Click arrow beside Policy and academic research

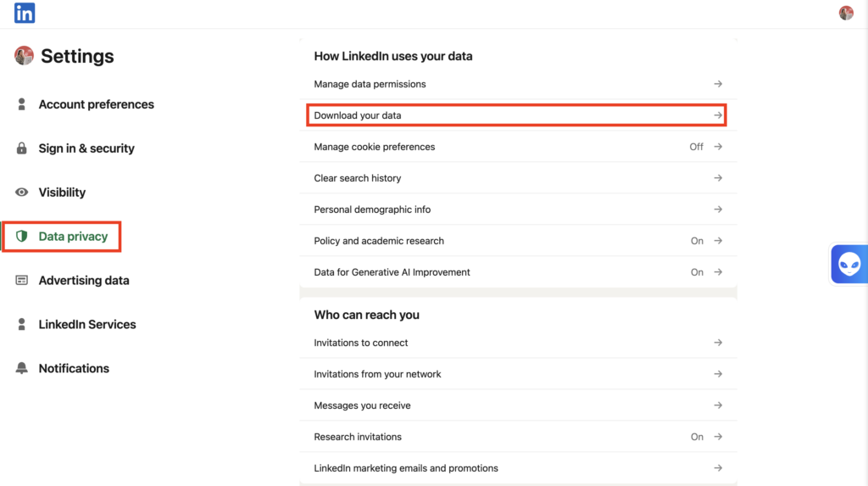pyautogui.click(x=718, y=241)
